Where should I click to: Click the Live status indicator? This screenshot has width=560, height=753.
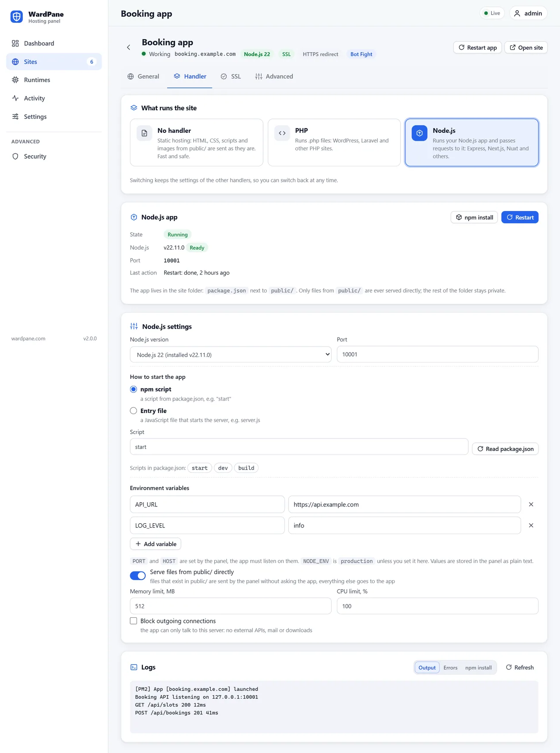click(492, 13)
